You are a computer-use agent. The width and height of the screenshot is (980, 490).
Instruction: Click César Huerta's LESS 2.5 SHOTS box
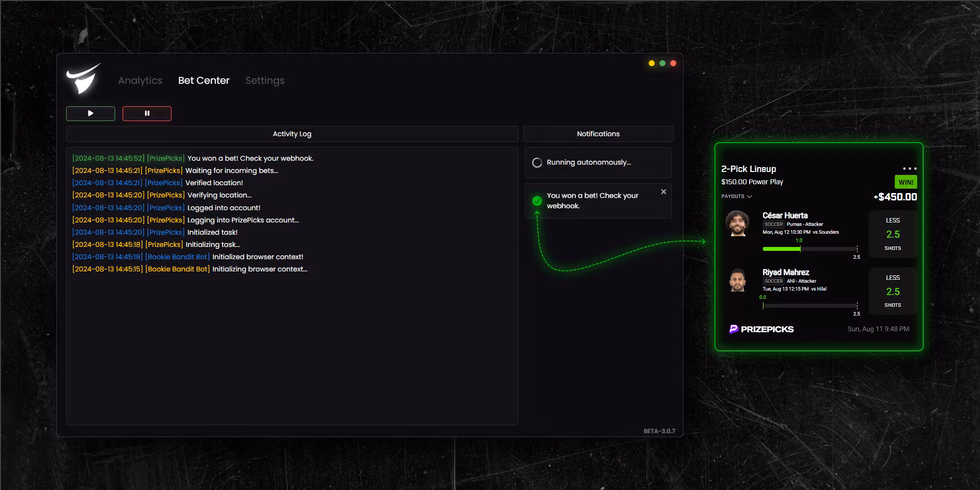[893, 234]
